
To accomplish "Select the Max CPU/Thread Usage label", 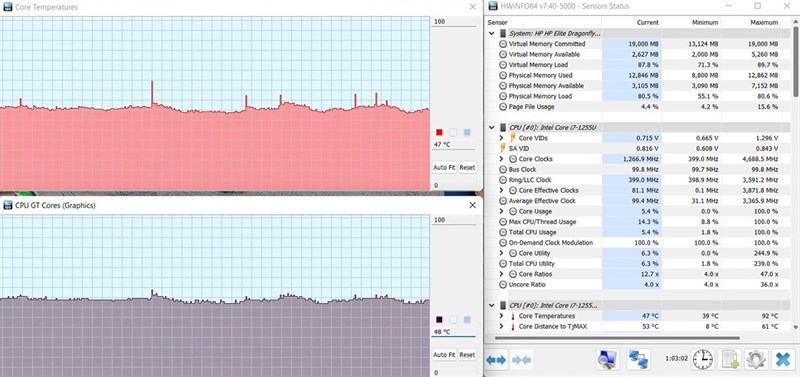I will (x=542, y=222).
